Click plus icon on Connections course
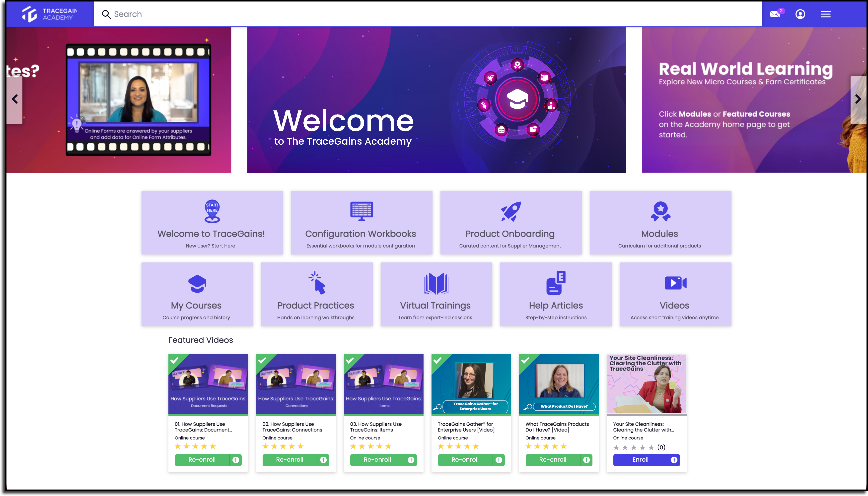The image size is (868, 496). [x=323, y=460]
